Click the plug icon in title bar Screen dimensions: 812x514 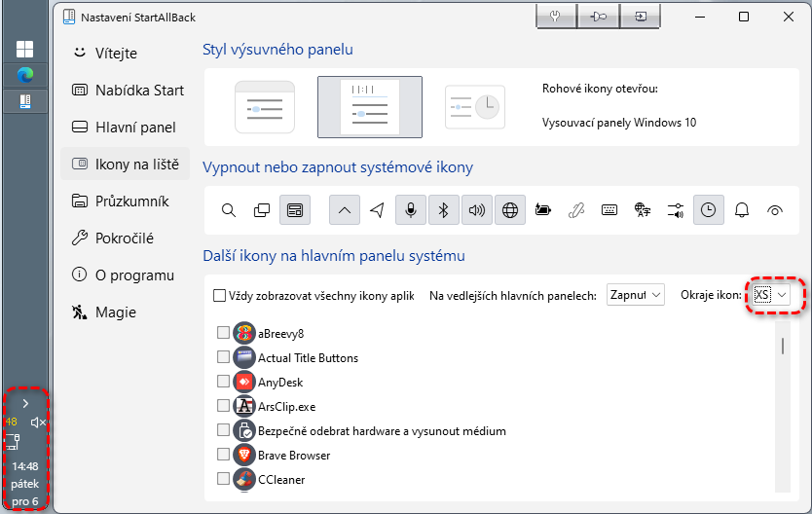(556, 17)
